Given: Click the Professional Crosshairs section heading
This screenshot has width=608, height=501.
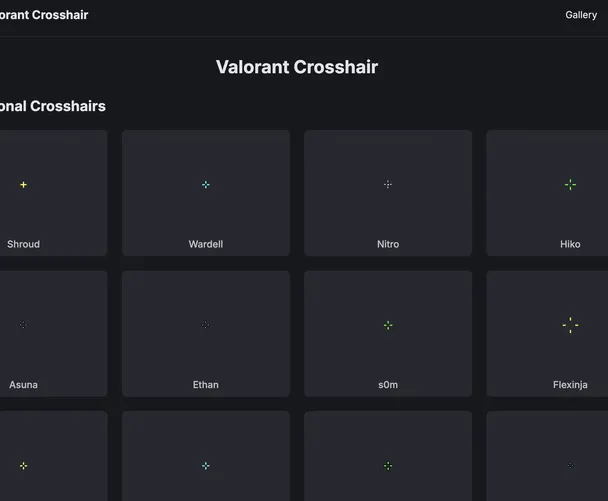Looking at the screenshot, I should click(52, 106).
